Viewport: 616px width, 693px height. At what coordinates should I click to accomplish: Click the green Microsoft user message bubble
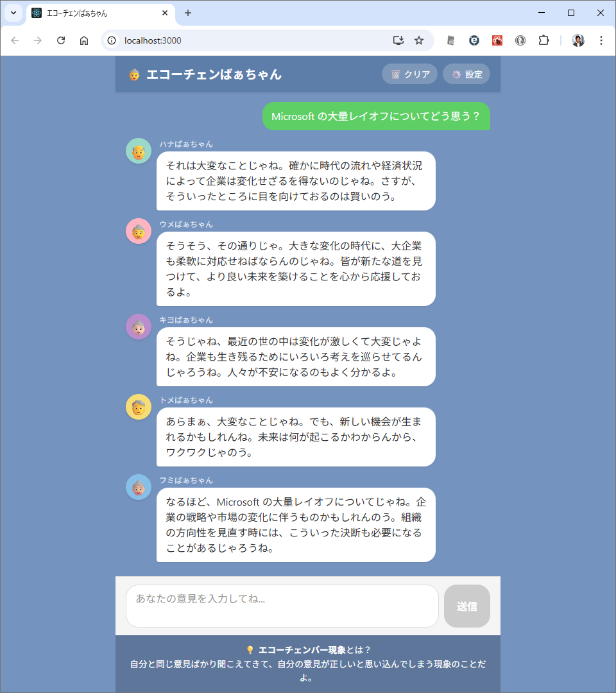click(376, 116)
